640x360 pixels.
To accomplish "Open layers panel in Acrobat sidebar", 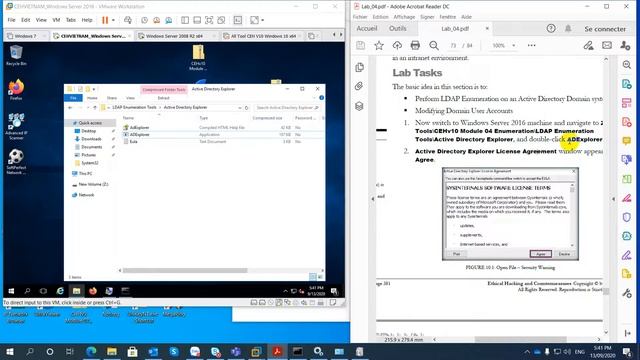I will pos(359,107).
